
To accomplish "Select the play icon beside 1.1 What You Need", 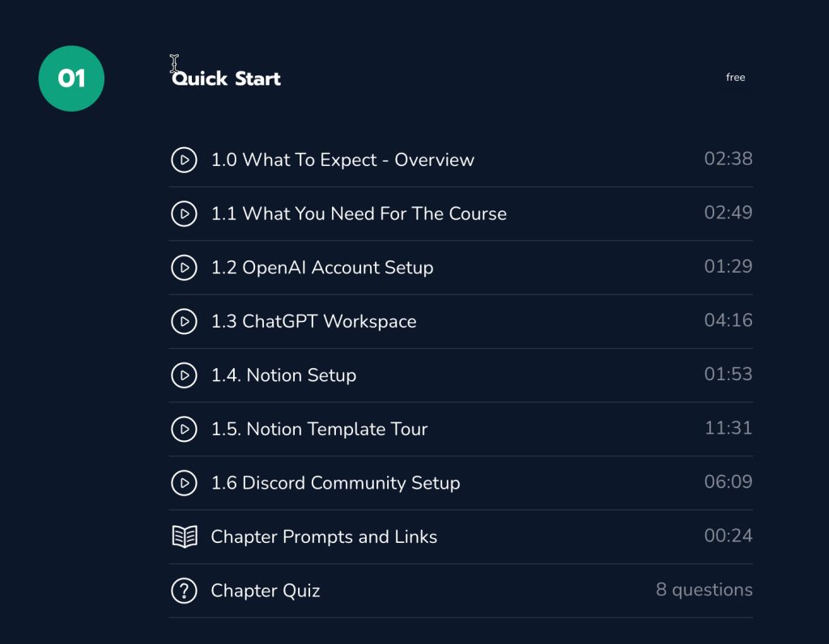I will pos(184,214).
